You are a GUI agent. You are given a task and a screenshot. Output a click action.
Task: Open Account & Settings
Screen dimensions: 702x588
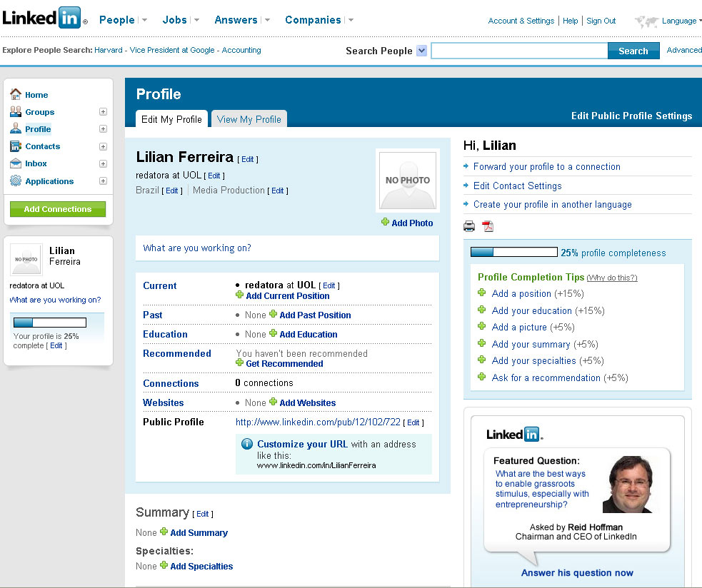tap(521, 21)
